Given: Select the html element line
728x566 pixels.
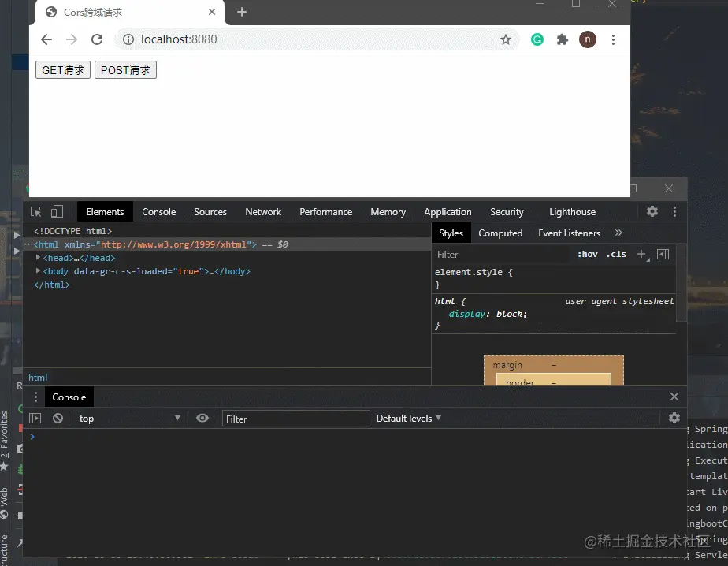Looking at the screenshot, I should (228, 244).
